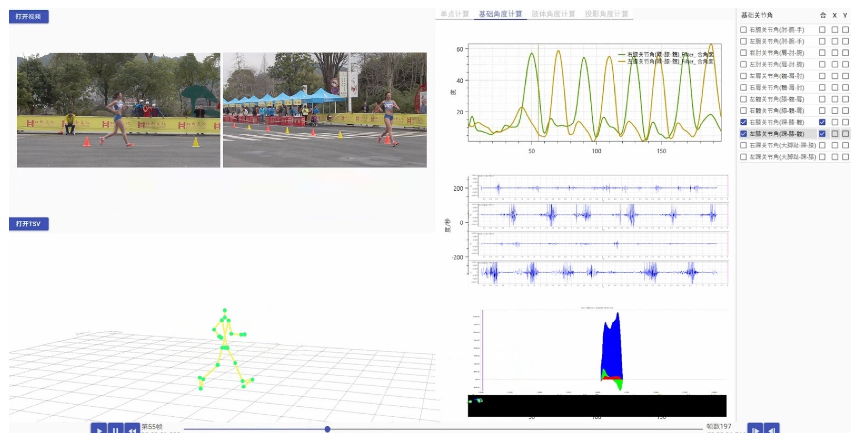
Task: Click the left side-view video thumbnail
Action: click(118, 110)
